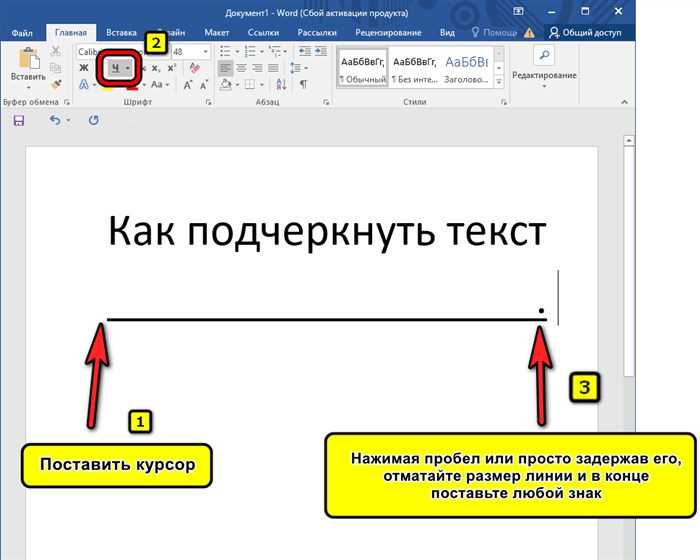Activate the Format Painter brush
The height and width of the screenshot is (560, 700).
(x=56, y=84)
